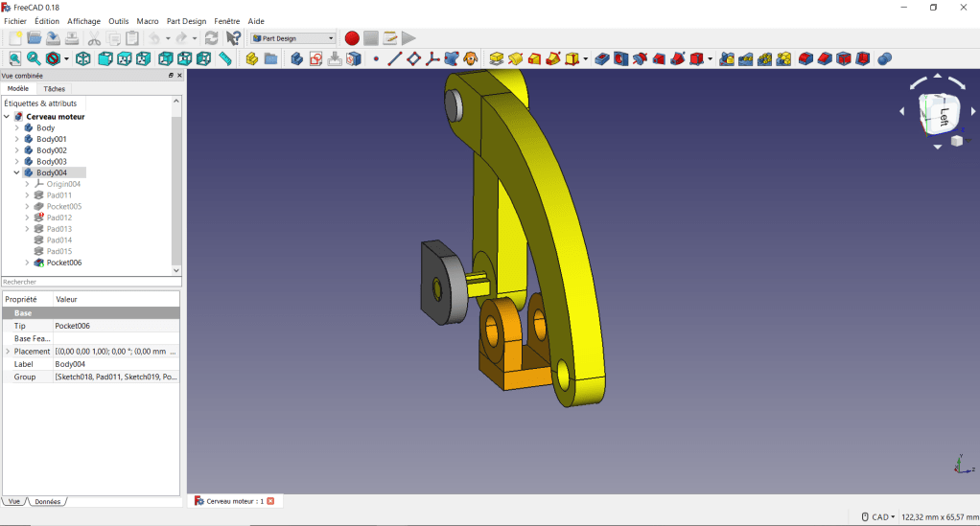Image resolution: width=980 pixels, height=526 pixels.
Task: Switch to the Vue property tab
Action: coord(13,501)
